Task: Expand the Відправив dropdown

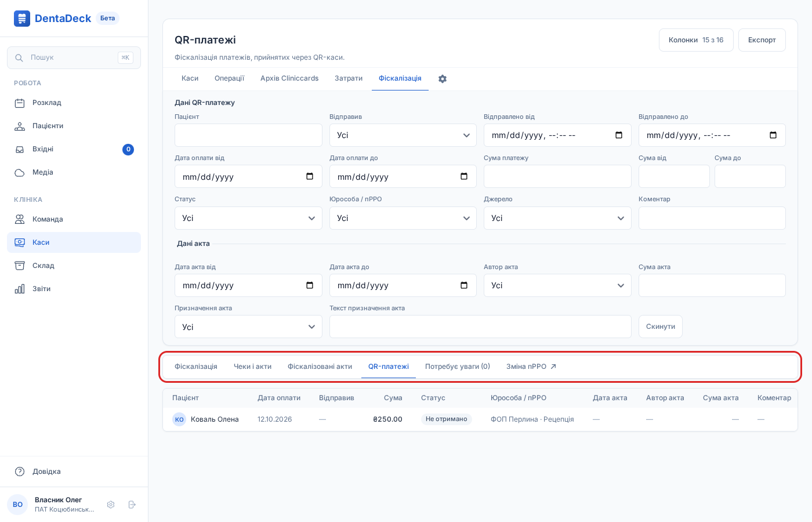Action: click(403, 135)
